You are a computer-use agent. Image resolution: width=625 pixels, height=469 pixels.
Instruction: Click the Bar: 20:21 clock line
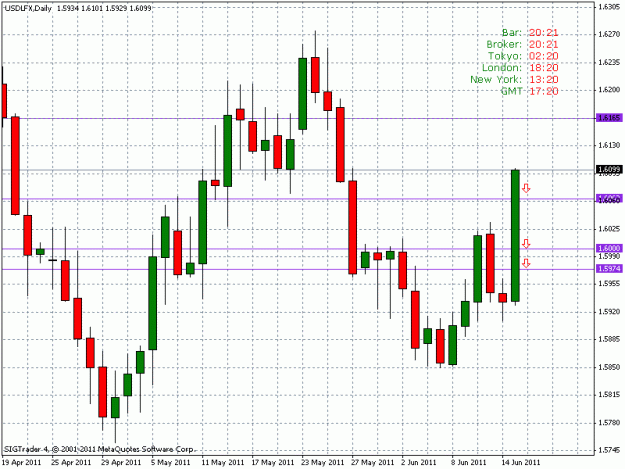[x=530, y=33]
